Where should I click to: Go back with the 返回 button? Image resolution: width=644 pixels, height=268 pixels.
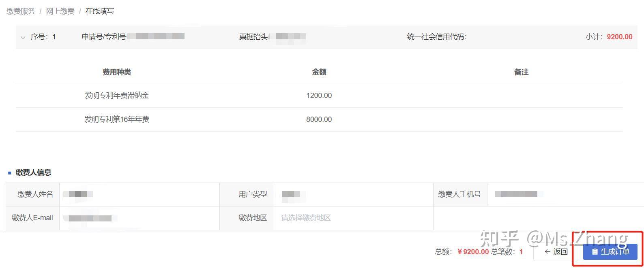pos(556,252)
